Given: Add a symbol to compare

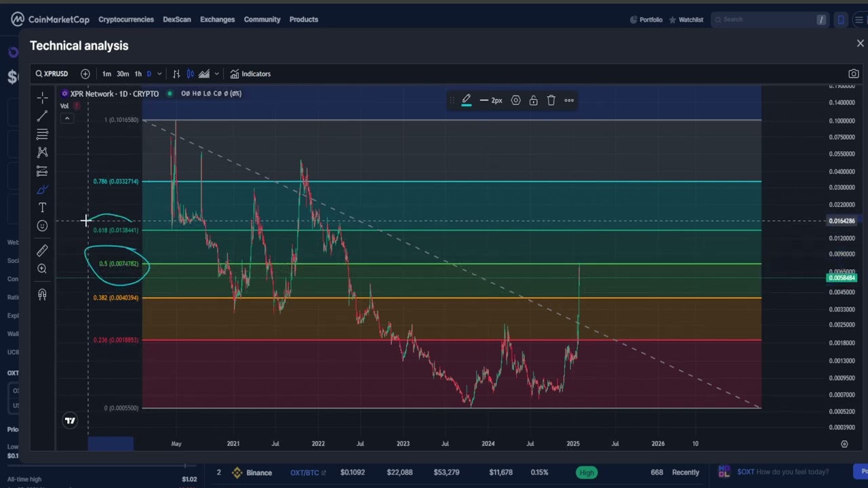Looking at the screenshot, I should point(85,74).
